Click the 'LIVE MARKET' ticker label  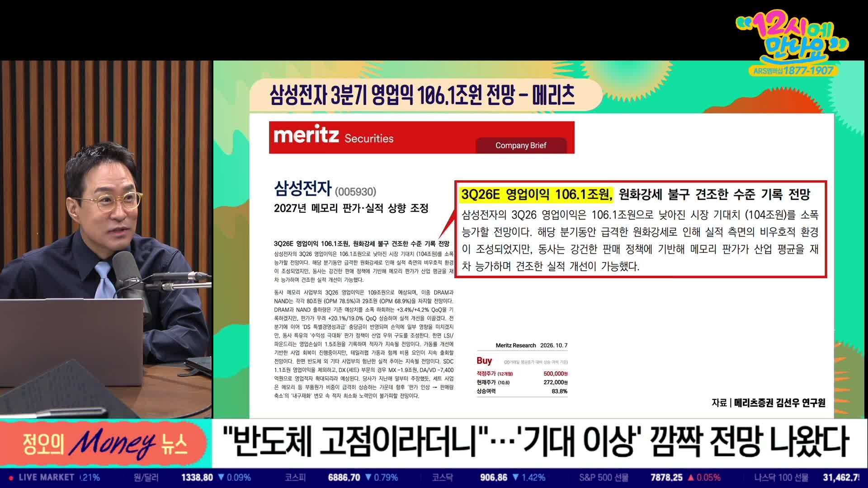(x=46, y=478)
